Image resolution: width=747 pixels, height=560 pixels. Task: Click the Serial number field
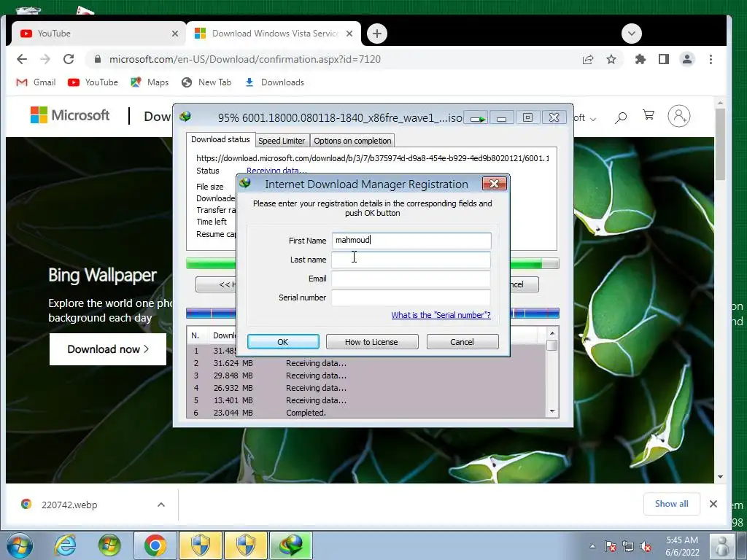(411, 297)
